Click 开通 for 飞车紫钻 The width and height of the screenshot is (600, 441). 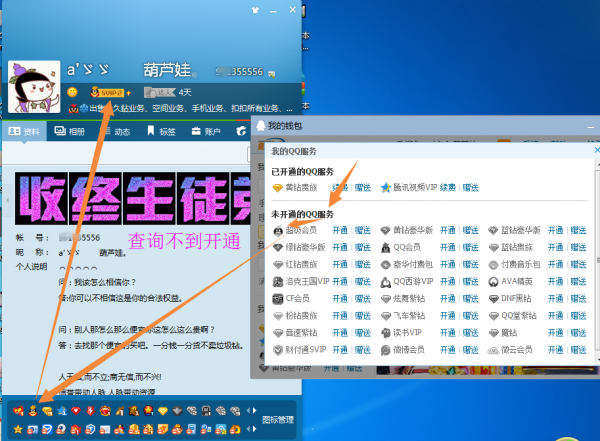coord(448,316)
